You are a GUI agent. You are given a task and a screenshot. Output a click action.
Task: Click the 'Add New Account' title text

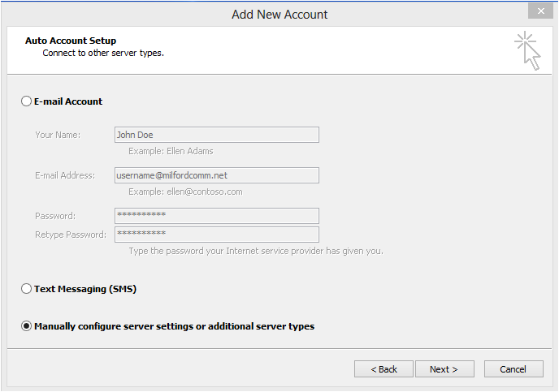coord(279,15)
